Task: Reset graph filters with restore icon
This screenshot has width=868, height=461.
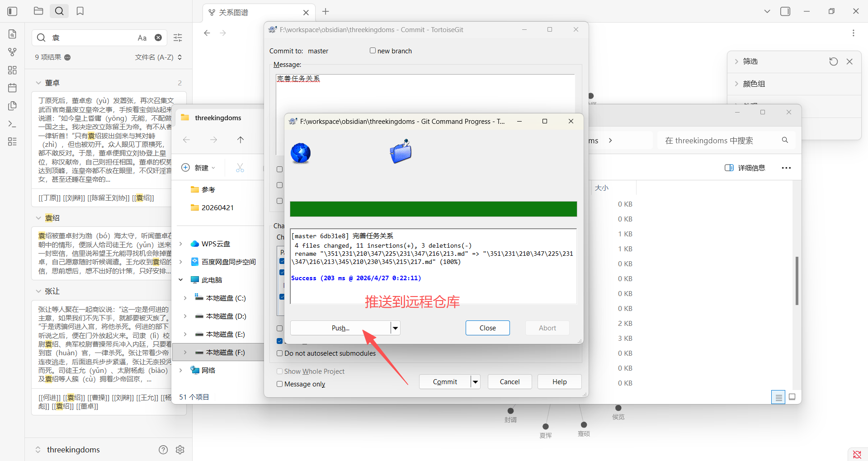Action: pyautogui.click(x=834, y=61)
